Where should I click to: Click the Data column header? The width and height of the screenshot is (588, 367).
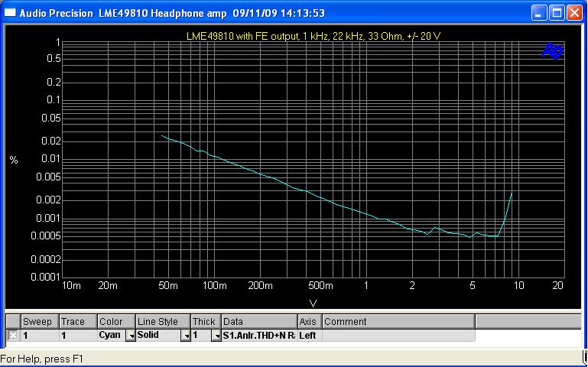tap(260, 322)
